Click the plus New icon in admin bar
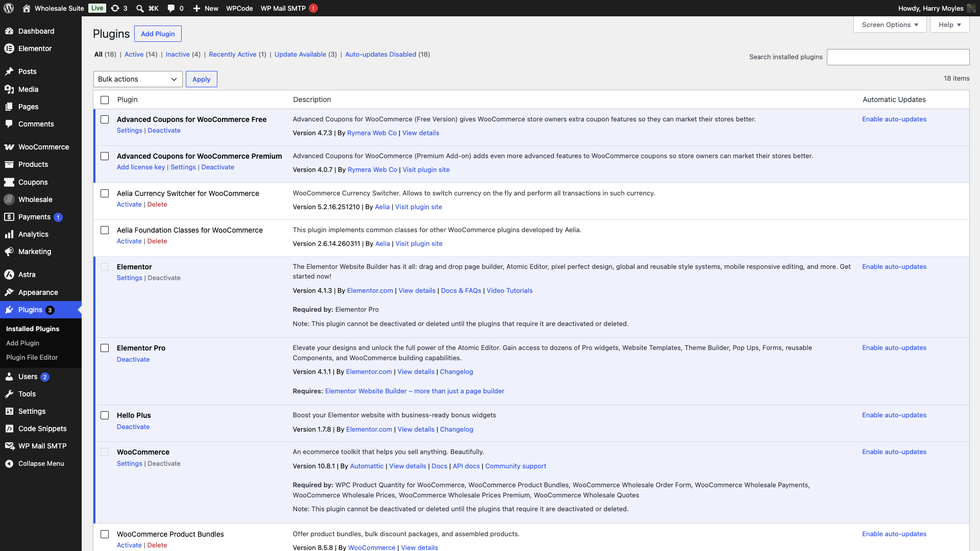The height and width of the screenshot is (551, 980). click(197, 8)
